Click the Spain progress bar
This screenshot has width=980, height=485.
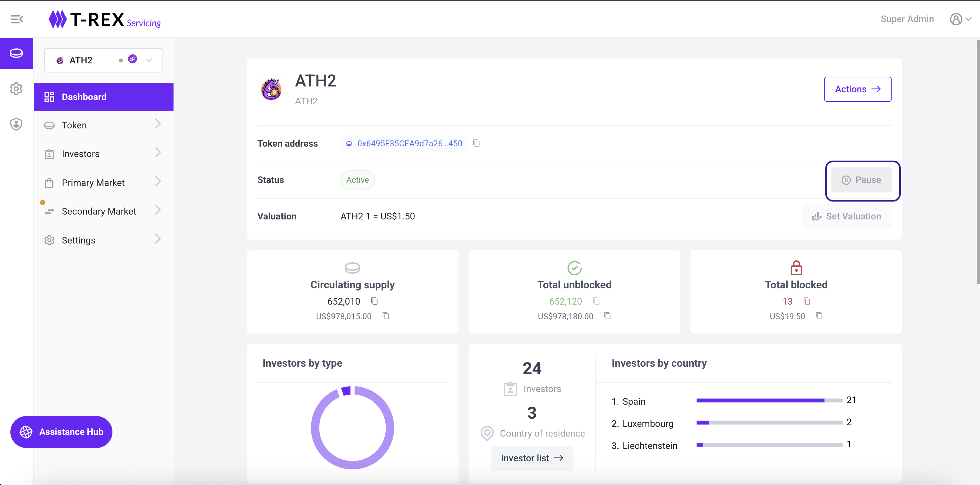[769, 400]
